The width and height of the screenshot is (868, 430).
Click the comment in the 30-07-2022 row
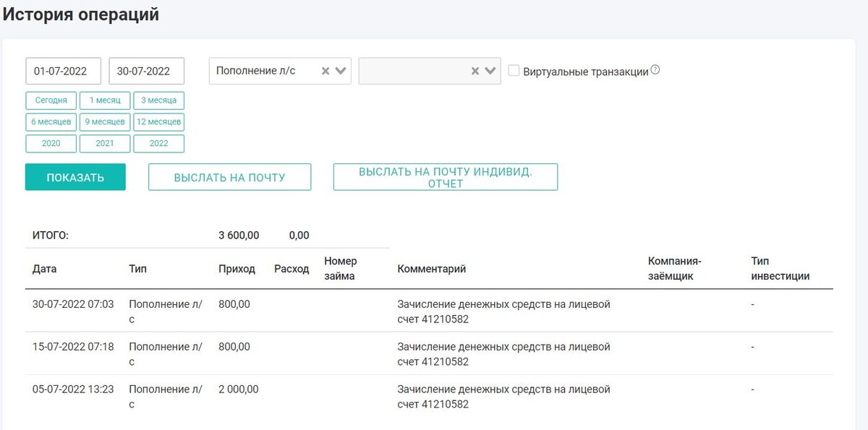point(503,311)
